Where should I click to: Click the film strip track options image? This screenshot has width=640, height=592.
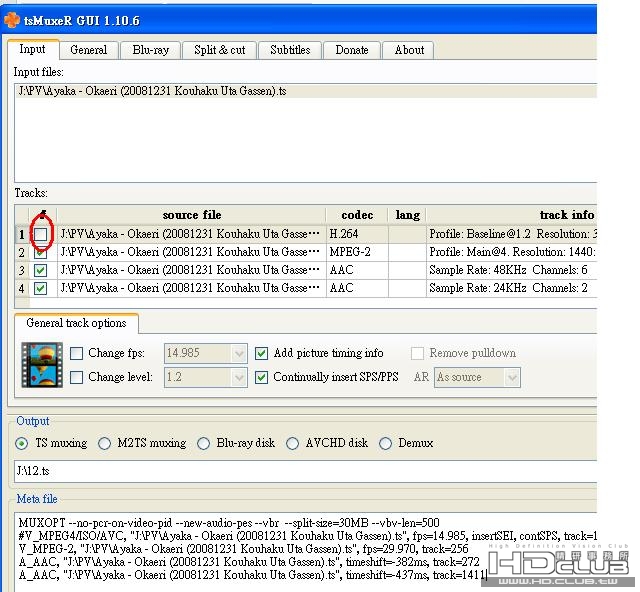(42, 365)
